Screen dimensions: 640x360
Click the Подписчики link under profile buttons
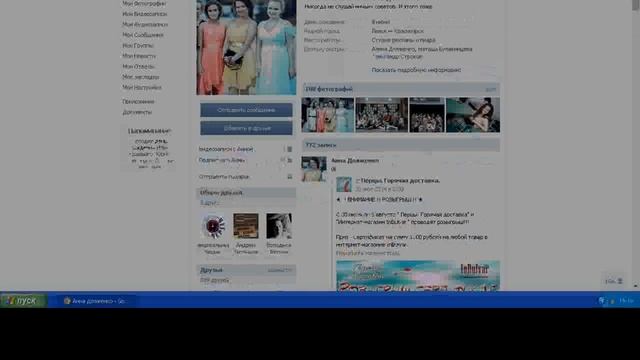(221, 160)
